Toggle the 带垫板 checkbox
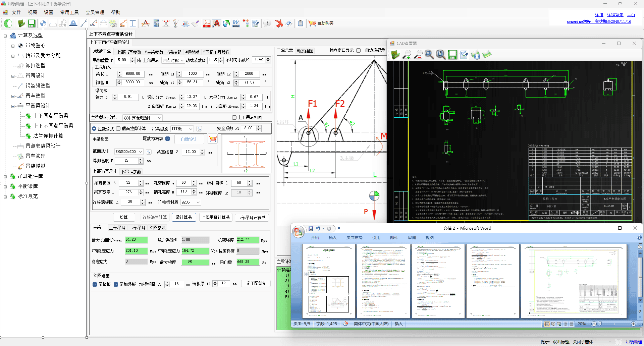 pos(95,284)
